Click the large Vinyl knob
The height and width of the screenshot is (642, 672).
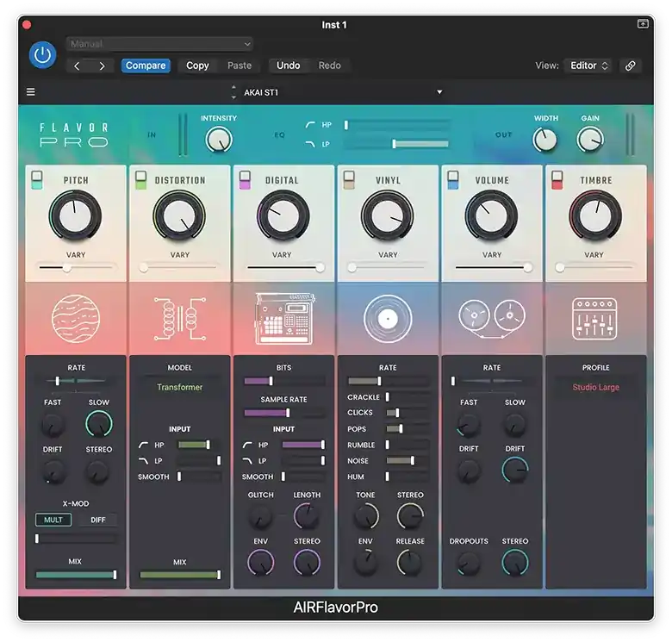click(x=388, y=216)
